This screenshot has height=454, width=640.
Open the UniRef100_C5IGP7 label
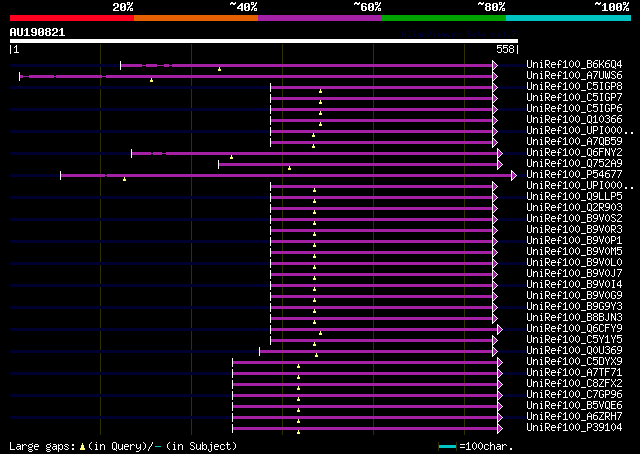point(574,98)
